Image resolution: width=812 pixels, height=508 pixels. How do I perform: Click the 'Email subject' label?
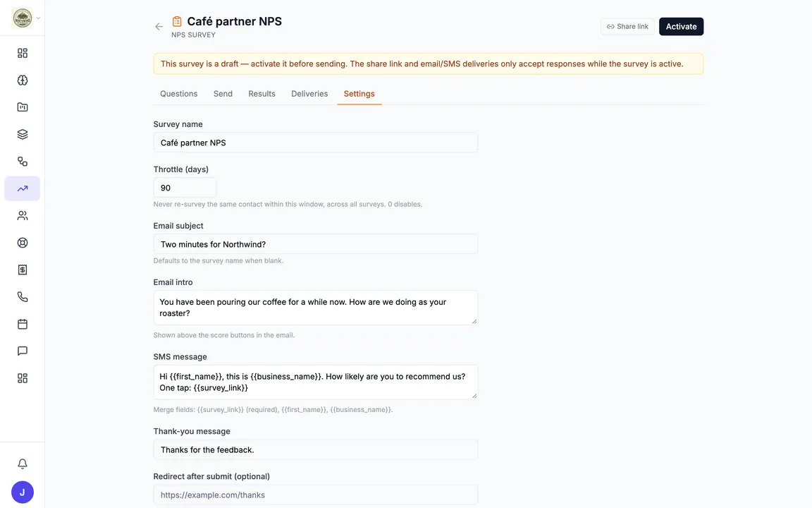tap(178, 226)
